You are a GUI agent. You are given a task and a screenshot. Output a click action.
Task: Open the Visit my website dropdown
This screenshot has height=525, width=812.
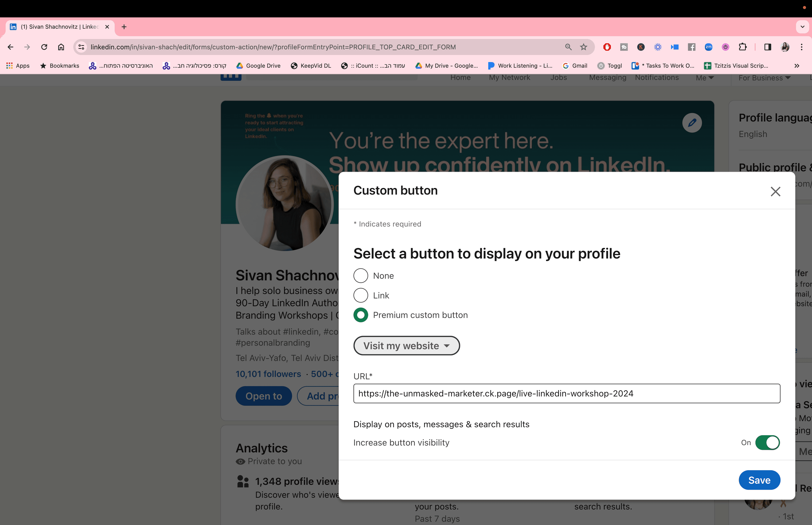406,346
